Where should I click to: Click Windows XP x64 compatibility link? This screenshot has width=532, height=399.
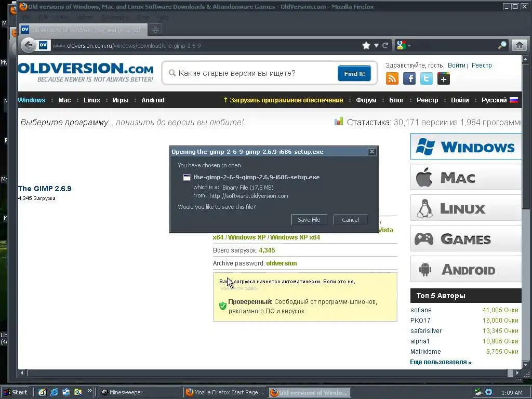[295, 237]
